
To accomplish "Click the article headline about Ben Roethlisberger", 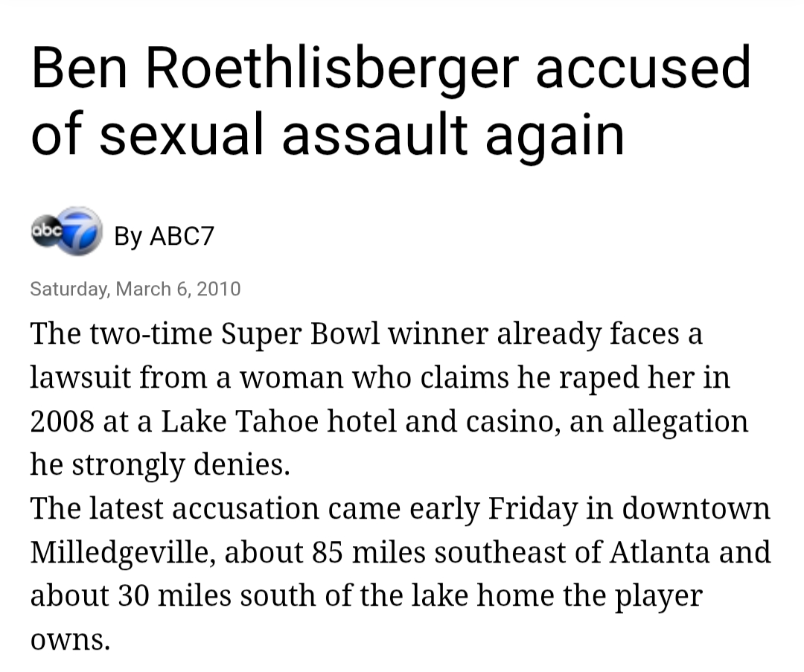I will [390, 101].
